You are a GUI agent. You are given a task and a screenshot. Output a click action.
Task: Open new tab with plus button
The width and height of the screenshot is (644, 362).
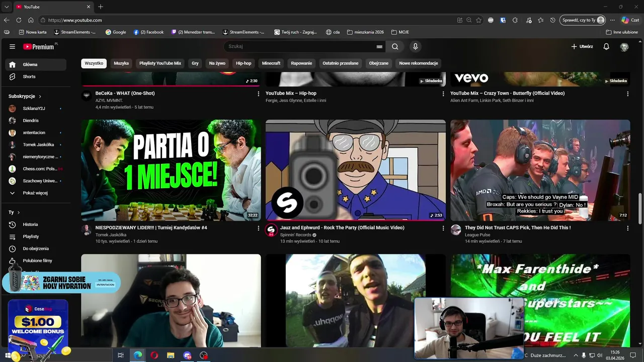tap(101, 7)
